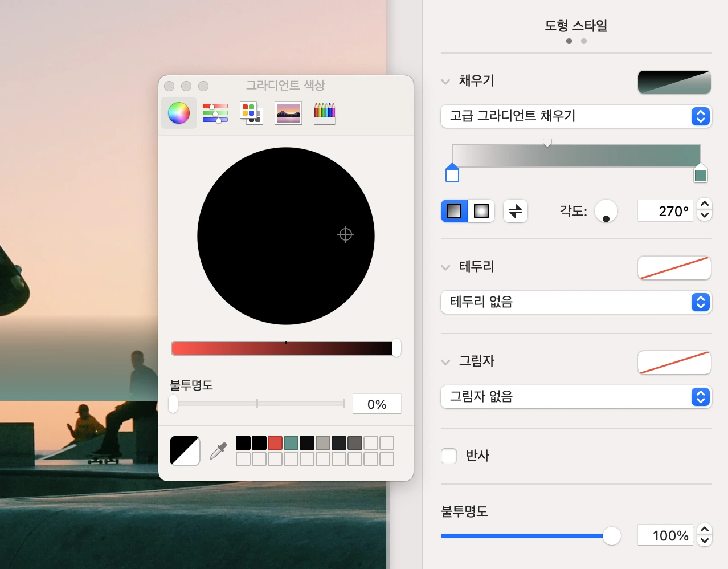The image size is (728, 569).
Task: Open the 고급 그라디언트 채우기 fill type dropdown
Action: point(576,116)
